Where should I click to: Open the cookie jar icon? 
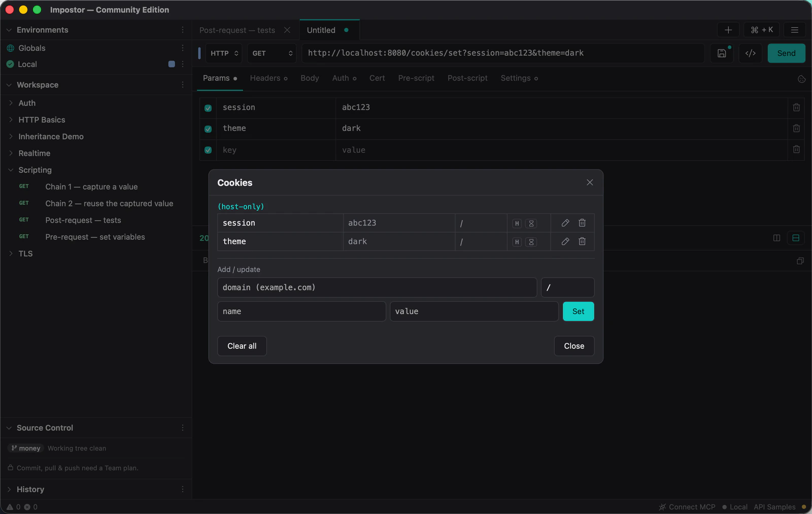(802, 79)
